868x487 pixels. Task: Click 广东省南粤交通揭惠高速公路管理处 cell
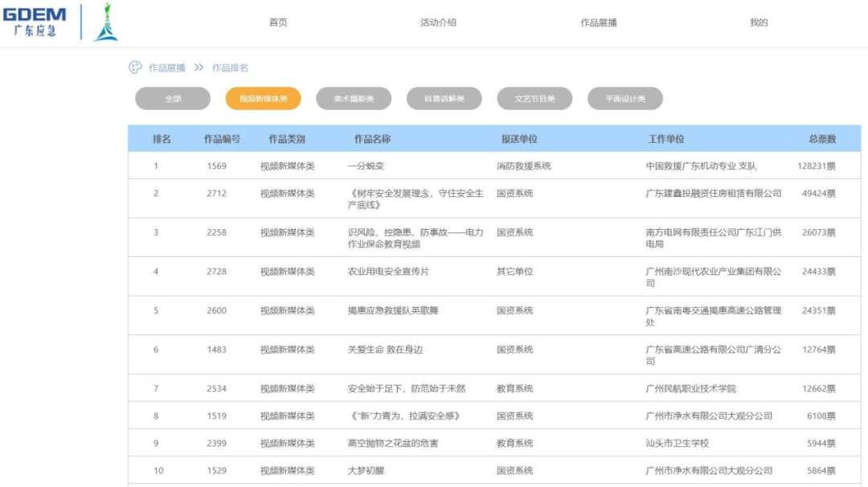tap(714, 316)
